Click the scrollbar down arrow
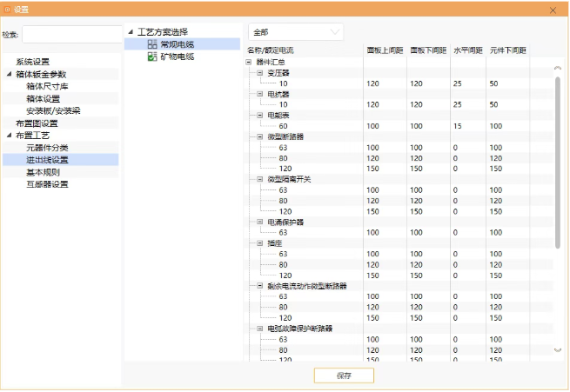The image size is (570, 392). [x=558, y=350]
